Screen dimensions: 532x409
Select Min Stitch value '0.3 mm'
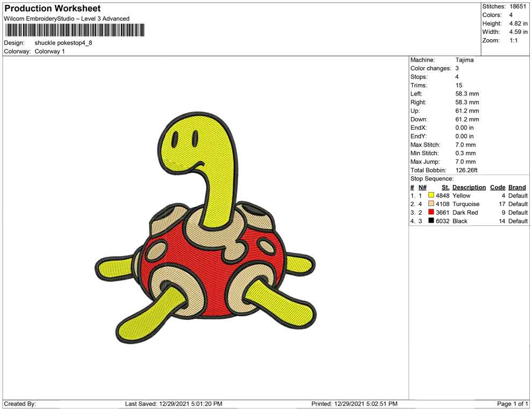(x=465, y=153)
